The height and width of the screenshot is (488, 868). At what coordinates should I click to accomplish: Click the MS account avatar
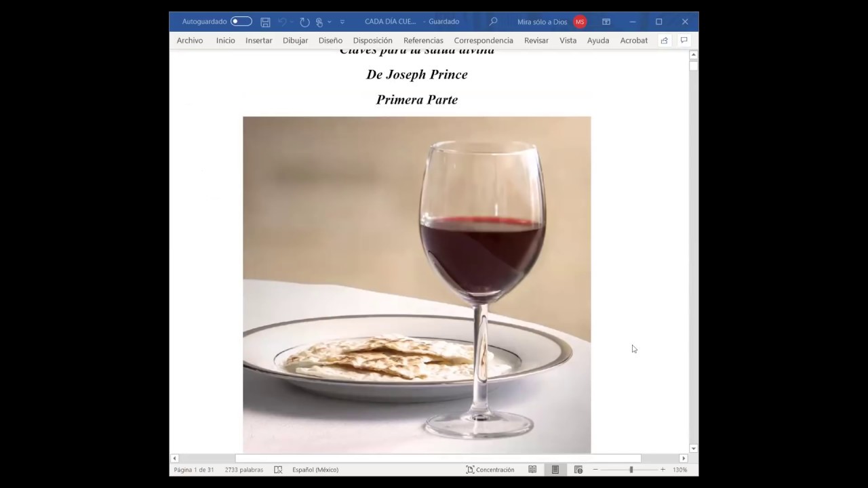click(x=580, y=22)
